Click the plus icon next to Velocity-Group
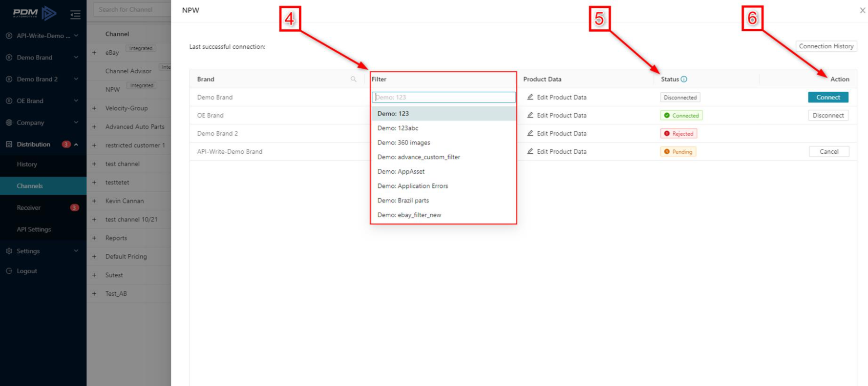This screenshot has width=868, height=386. [94, 108]
